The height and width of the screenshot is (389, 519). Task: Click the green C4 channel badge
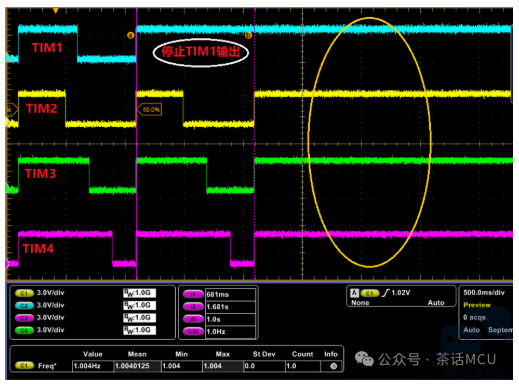pos(24,331)
